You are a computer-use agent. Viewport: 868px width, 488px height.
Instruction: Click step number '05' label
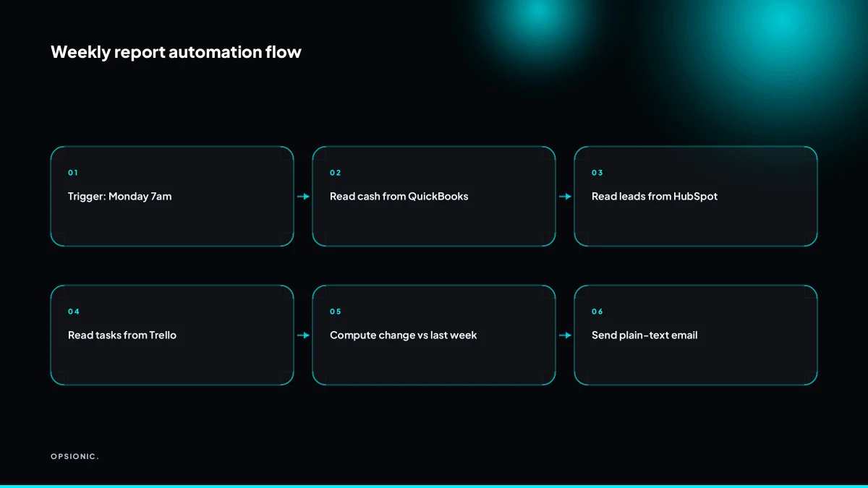[x=336, y=312]
